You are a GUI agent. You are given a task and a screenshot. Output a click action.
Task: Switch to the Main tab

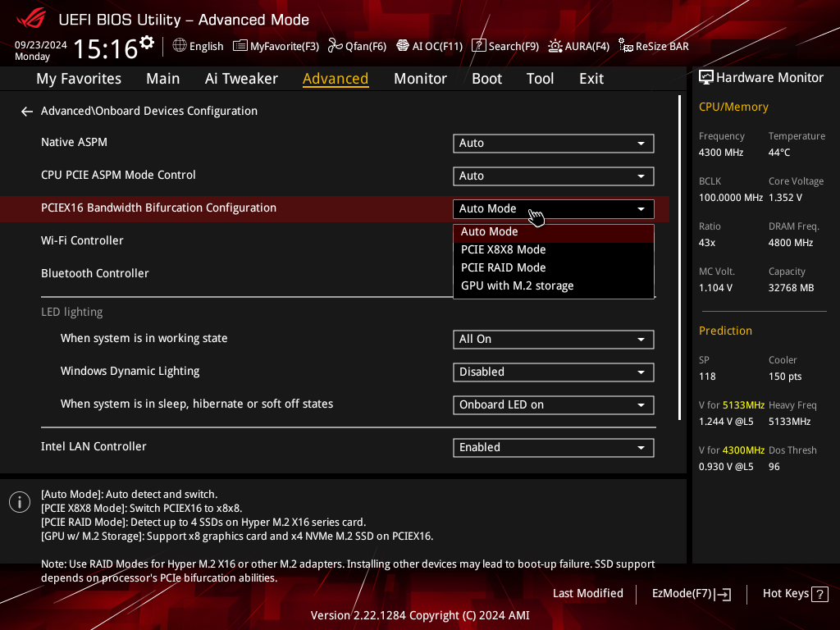click(163, 79)
